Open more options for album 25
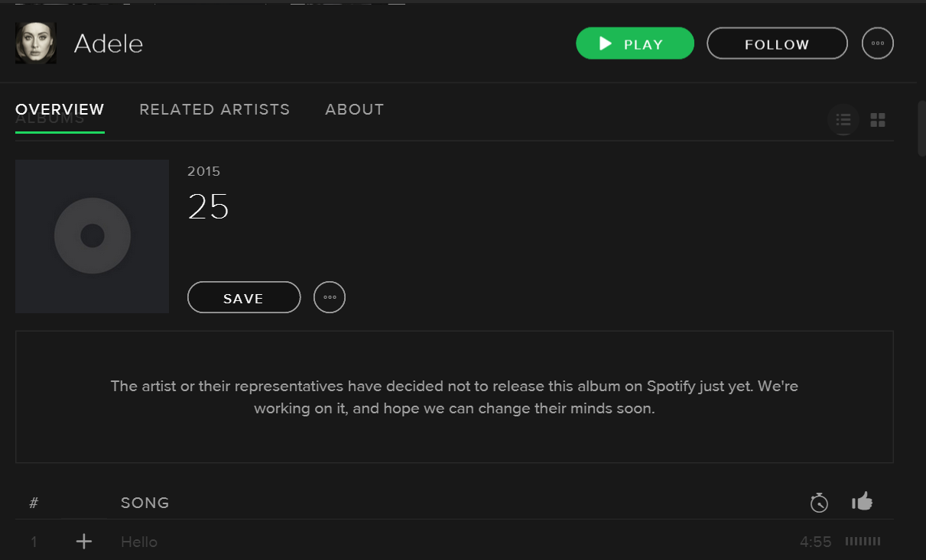Viewport: 926px width, 560px height. (x=330, y=297)
